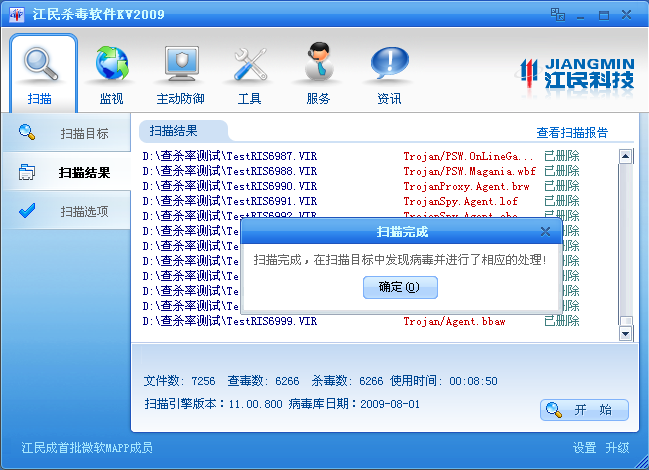Click the skin switch icon in title bar
Screen dimensions: 649x470
(558, 15)
